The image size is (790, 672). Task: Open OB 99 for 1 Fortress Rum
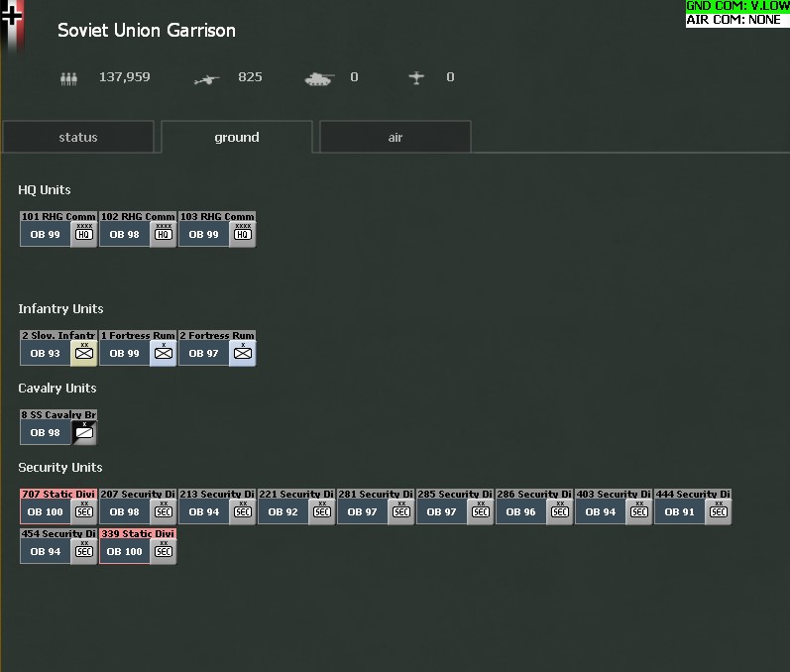click(x=125, y=354)
